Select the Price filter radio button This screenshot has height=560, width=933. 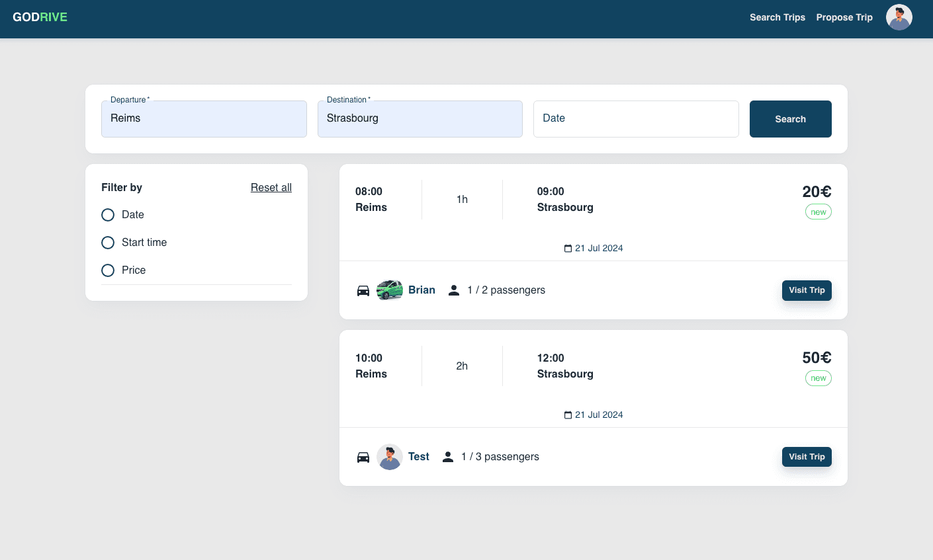point(108,270)
